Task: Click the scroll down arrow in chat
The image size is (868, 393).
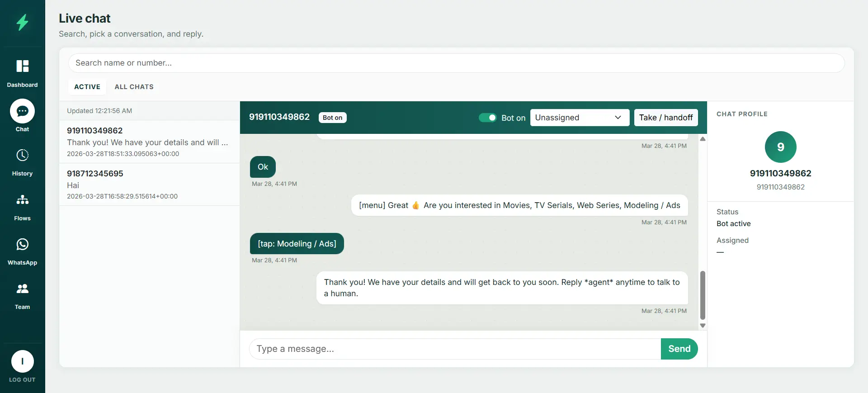Action: coord(703,326)
